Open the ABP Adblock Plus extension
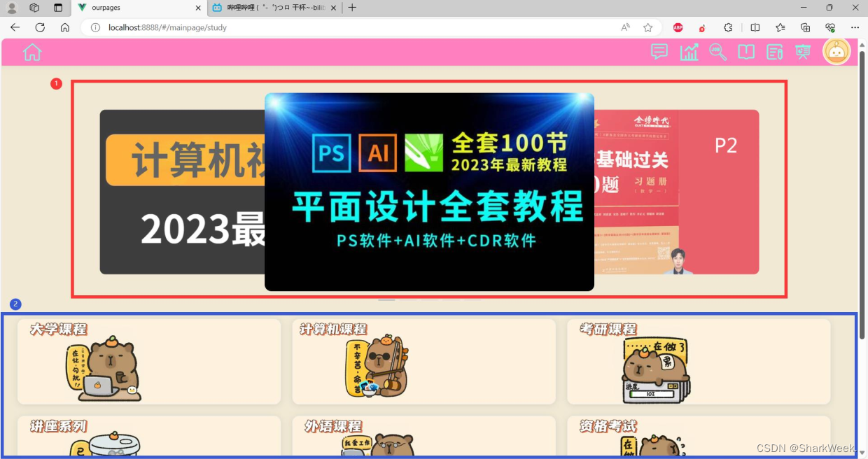The image size is (868, 459). [678, 27]
